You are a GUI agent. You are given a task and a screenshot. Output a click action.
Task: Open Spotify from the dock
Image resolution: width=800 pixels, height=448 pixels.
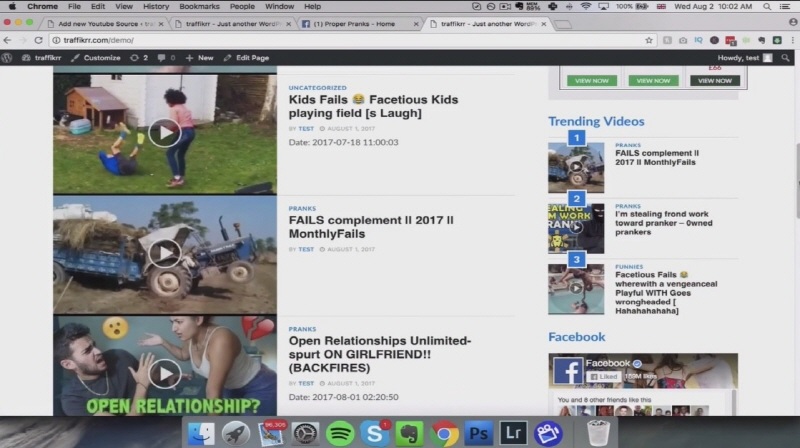tap(340, 434)
